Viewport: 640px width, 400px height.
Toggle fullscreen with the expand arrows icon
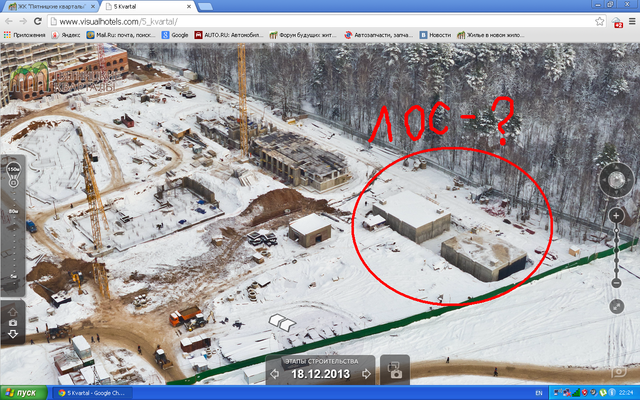coord(616,306)
